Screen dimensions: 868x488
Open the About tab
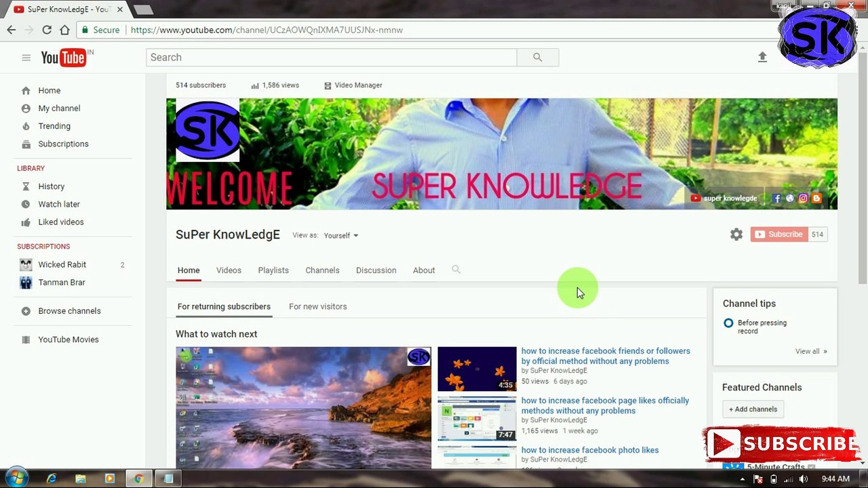pyautogui.click(x=424, y=270)
